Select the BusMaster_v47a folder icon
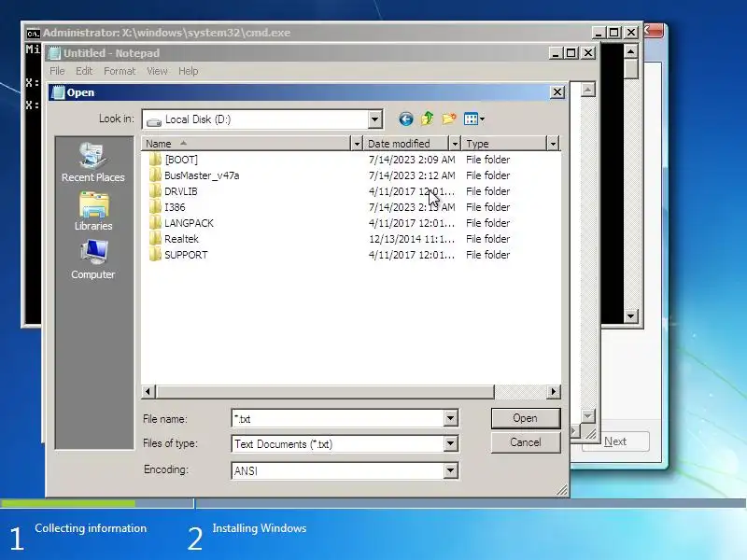The height and width of the screenshot is (560, 747). [155, 175]
